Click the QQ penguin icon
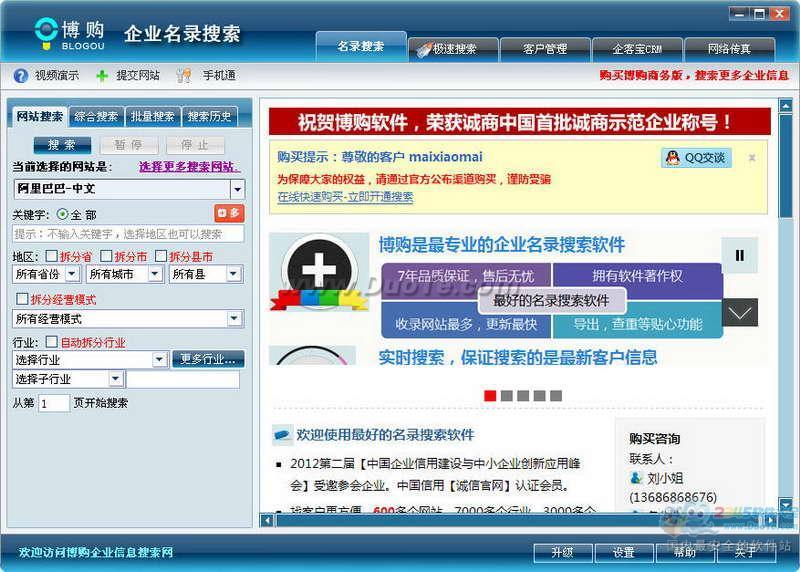The width and height of the screenshot is (800, 572). [x=673, y=158]
